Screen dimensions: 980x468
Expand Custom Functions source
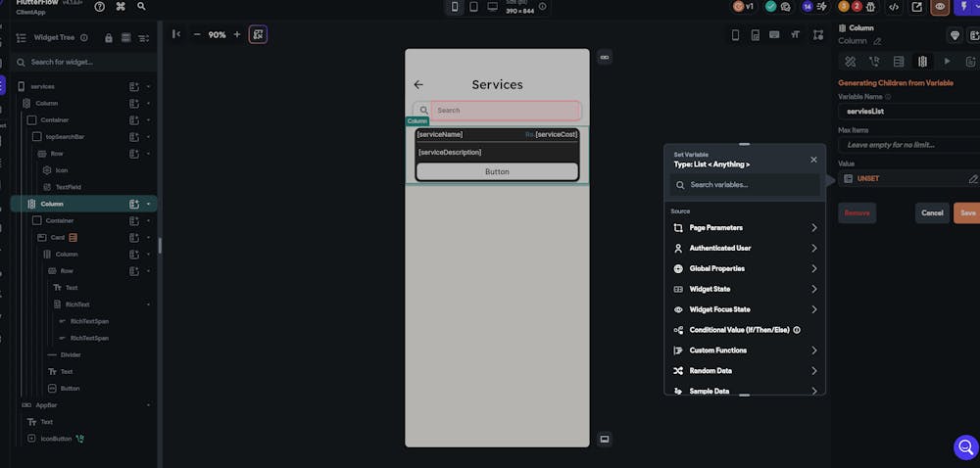coord(745,351)
